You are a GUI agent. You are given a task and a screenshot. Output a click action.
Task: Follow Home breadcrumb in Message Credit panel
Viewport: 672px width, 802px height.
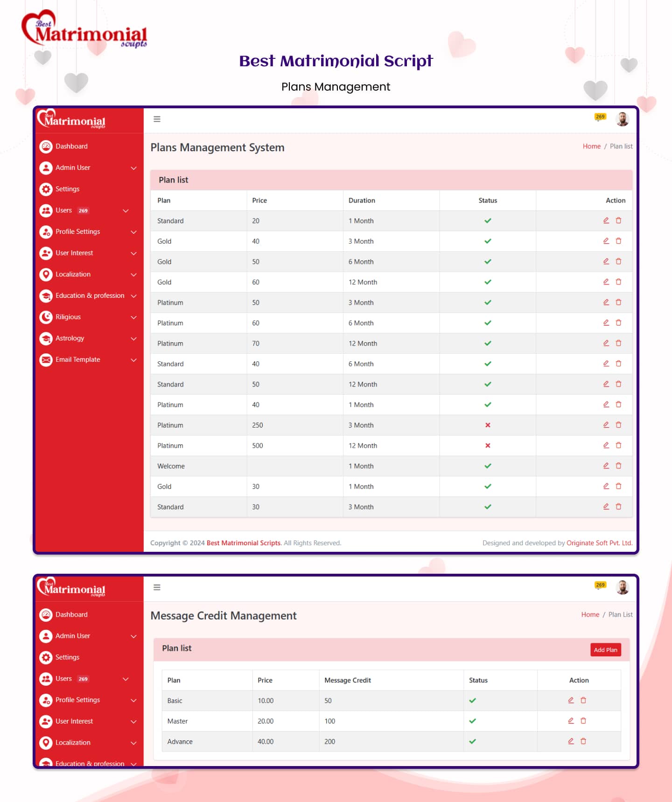click(590, 614)
